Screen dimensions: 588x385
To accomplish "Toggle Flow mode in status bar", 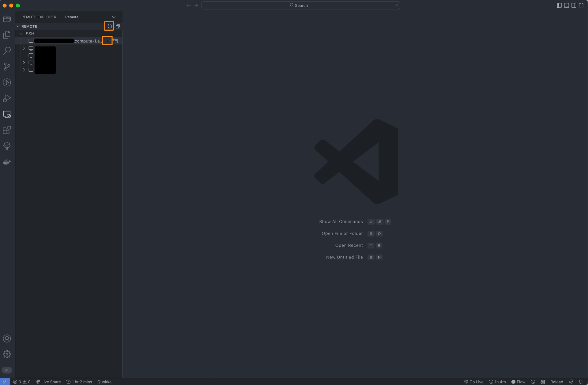I will (518, 382).
